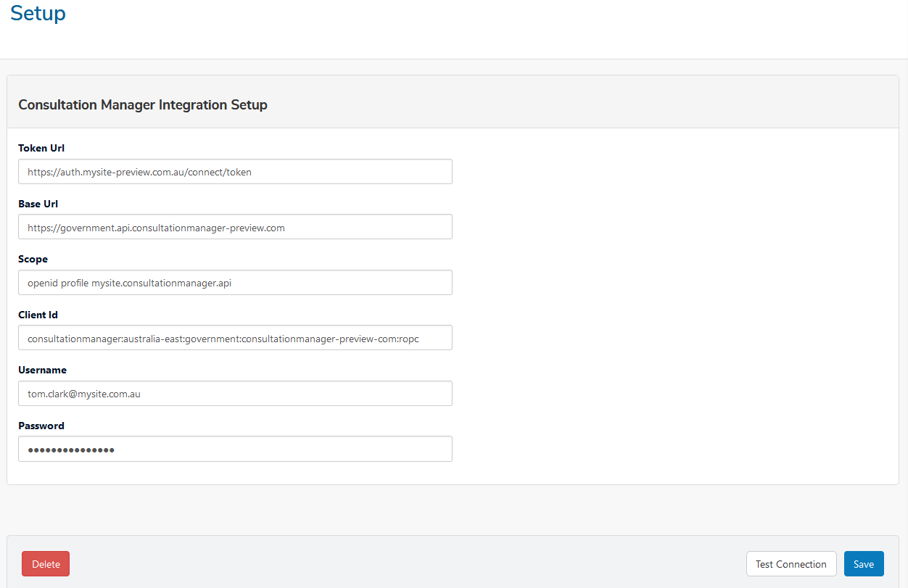This screenshot has width=908, height=588.
Task: Focus the Scope input field
Action: pos(235,283)
